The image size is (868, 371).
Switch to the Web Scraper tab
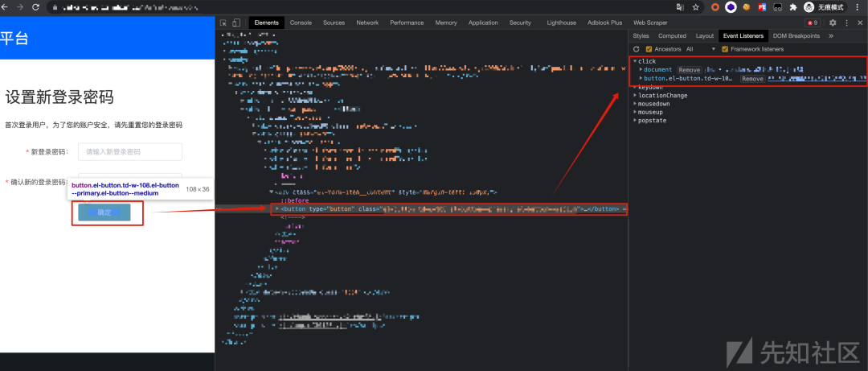tap(650, 23)
